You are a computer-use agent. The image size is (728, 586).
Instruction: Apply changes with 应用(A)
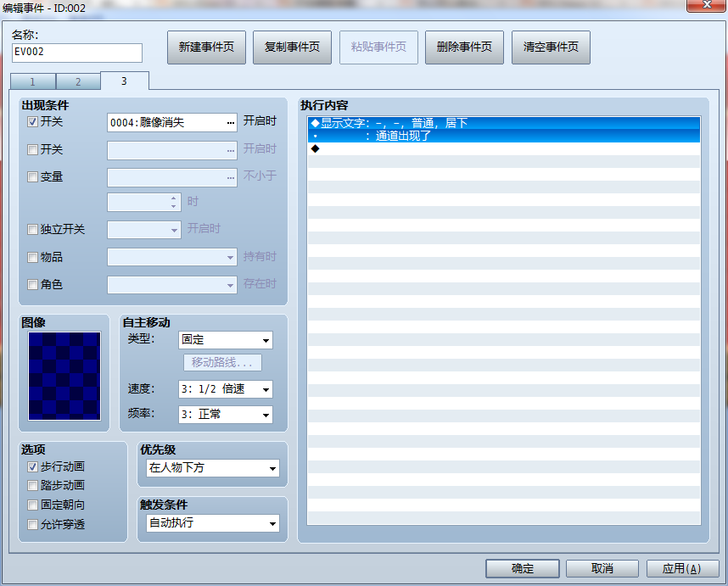[x=682, y=568]
